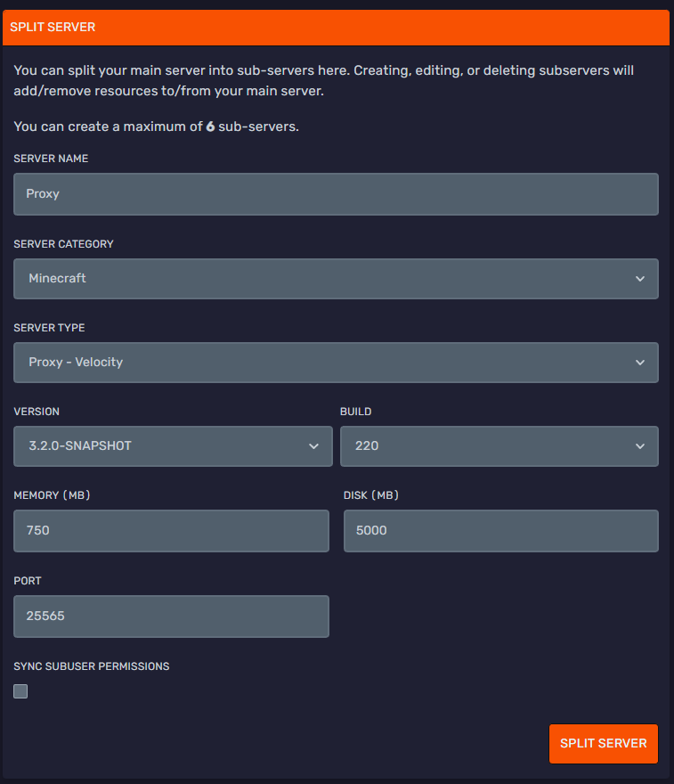Click the Server Category dropdown chevron arrow
Viewport: 674px width, 784px height.
tap(640, 279)
